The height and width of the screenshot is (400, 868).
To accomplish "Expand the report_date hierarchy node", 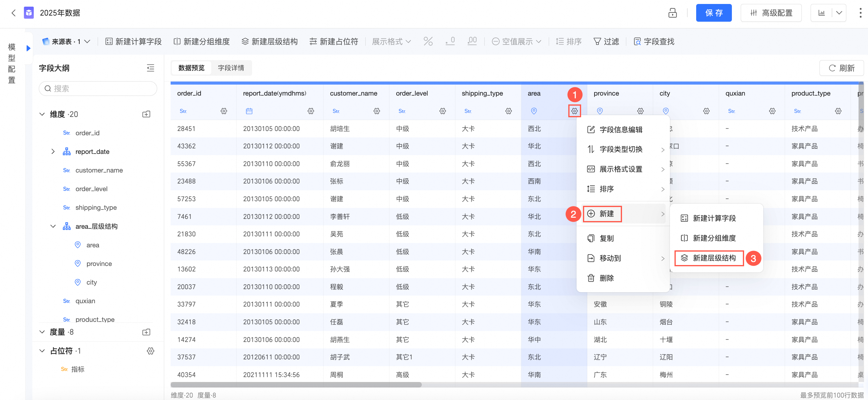I will click(x=53, y=152).
